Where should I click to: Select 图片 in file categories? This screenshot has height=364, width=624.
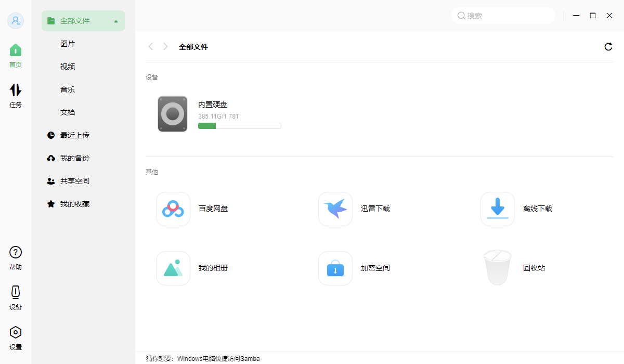68,43
